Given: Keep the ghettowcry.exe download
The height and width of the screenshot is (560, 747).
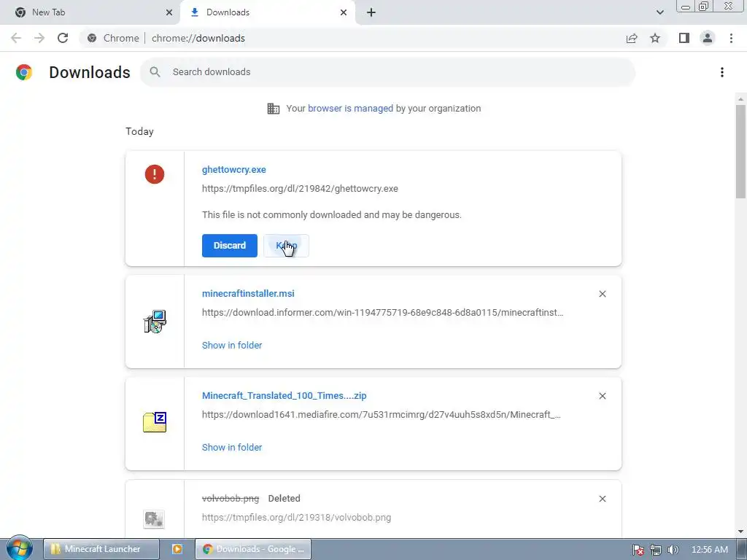Looking at the screenshot, I should 286,246.
